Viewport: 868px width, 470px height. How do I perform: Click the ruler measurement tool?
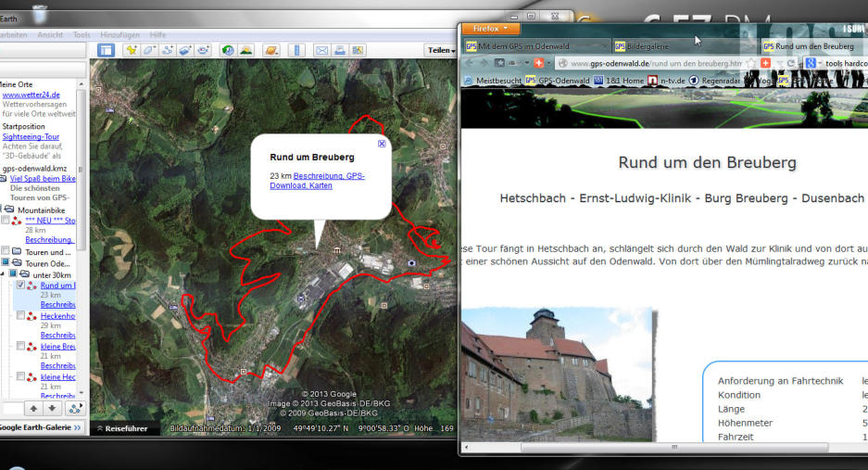coord(296,50)
